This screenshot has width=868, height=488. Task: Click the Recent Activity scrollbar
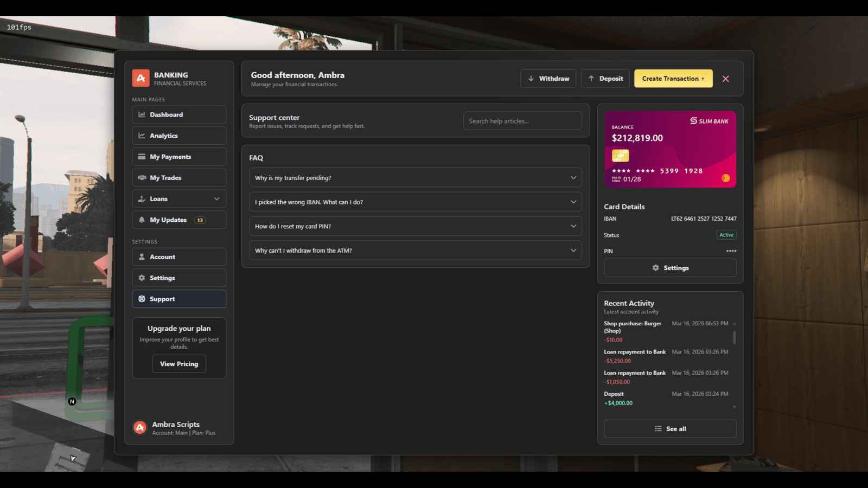[x=734, y=338]
